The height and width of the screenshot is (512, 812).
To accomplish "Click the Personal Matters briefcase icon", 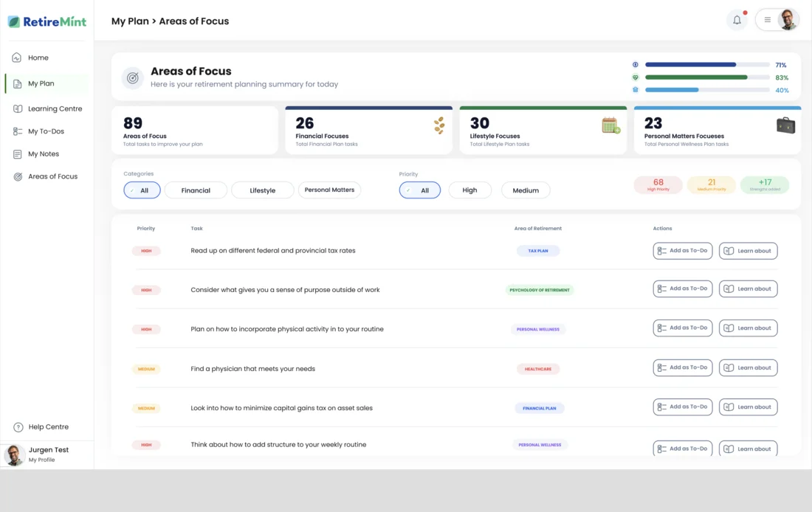I will [x=785, y=125].
